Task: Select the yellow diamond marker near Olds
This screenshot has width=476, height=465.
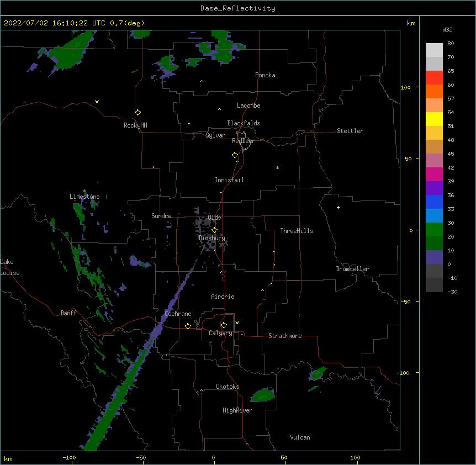Action: [214, 230]
